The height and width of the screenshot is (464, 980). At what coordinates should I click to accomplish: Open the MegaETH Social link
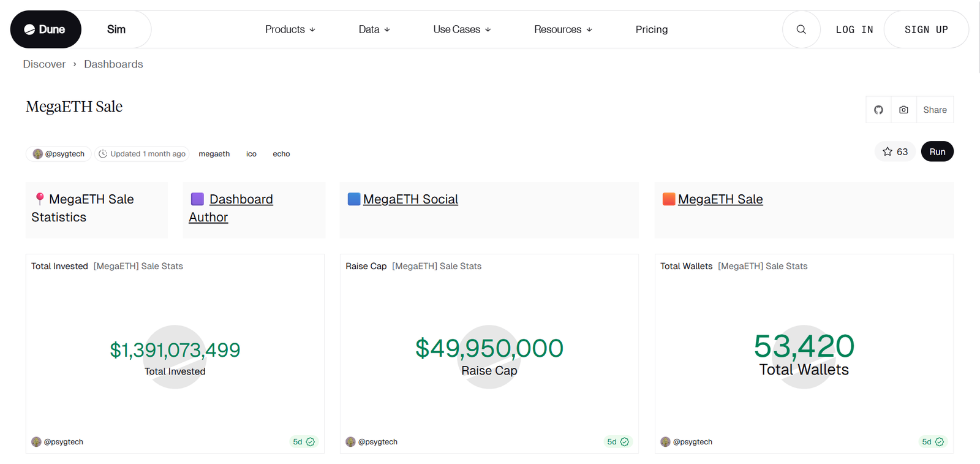[x=410, y=199]
